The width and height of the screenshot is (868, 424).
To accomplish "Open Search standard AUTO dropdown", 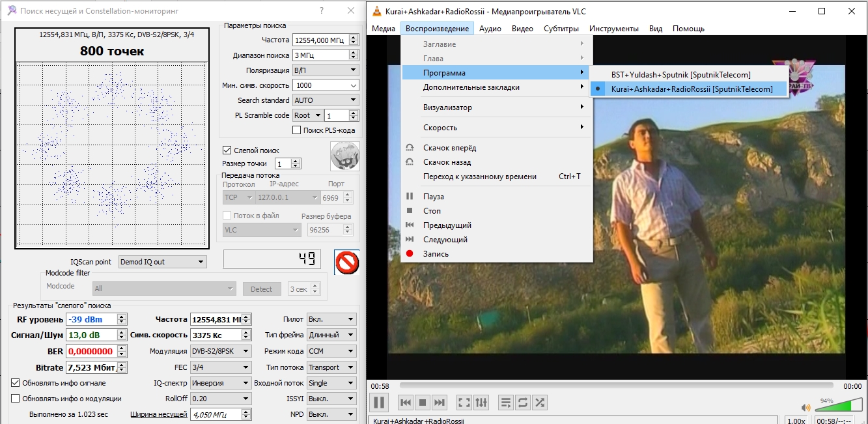I will (326, 100).
